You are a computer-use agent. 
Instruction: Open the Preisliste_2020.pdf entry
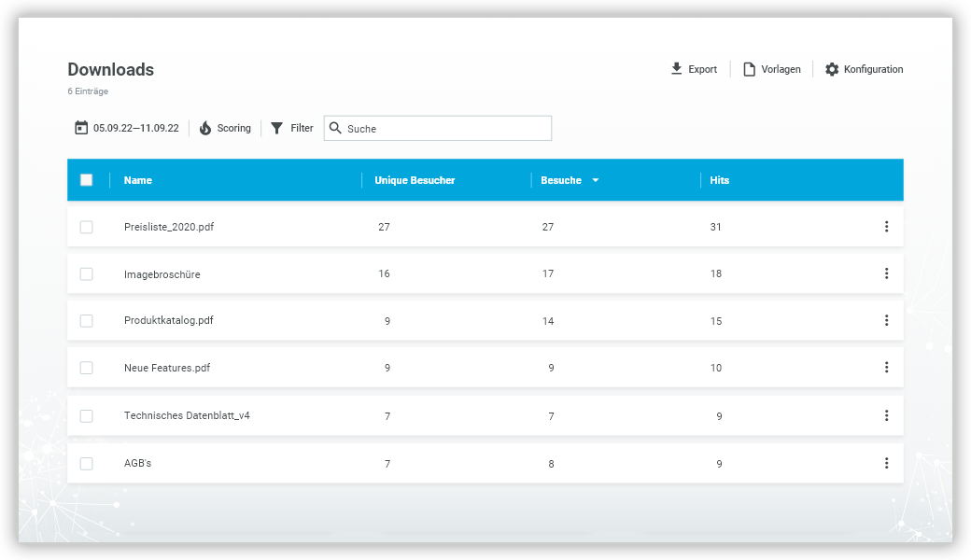[x=169, y=227]
